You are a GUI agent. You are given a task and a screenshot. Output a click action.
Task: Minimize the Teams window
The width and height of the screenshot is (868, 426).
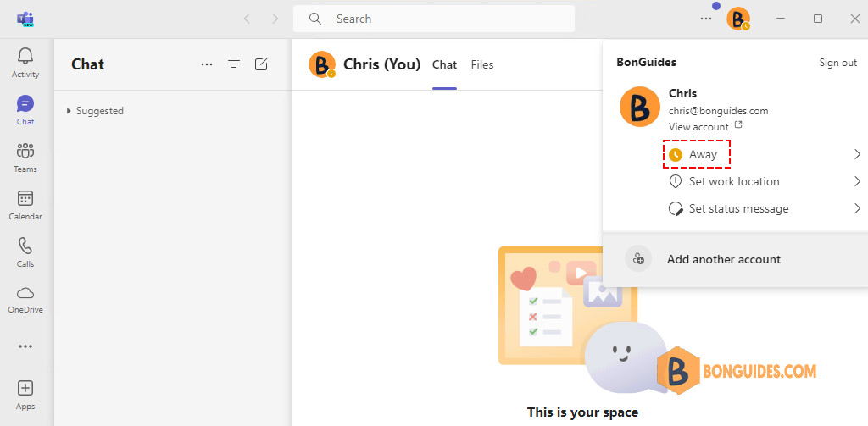pos(781,19)
